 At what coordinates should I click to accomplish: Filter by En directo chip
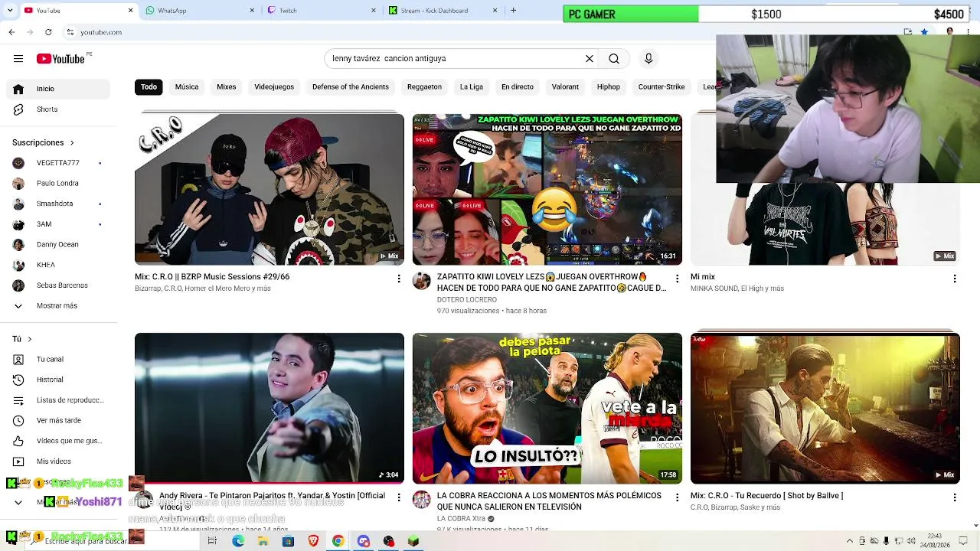click(518, 87)
